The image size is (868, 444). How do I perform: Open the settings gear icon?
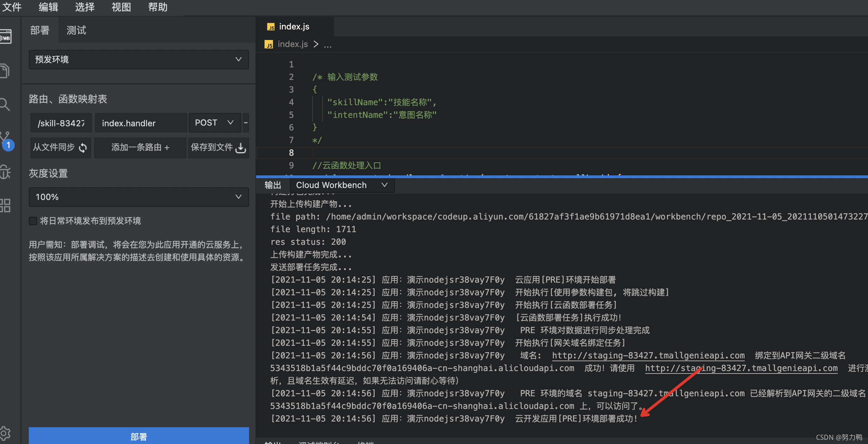(5, 433)
